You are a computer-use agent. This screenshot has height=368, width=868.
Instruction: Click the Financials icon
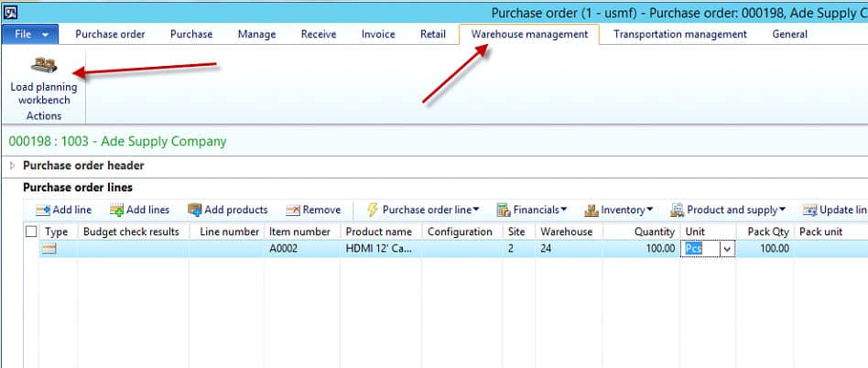tap(504, 211)
